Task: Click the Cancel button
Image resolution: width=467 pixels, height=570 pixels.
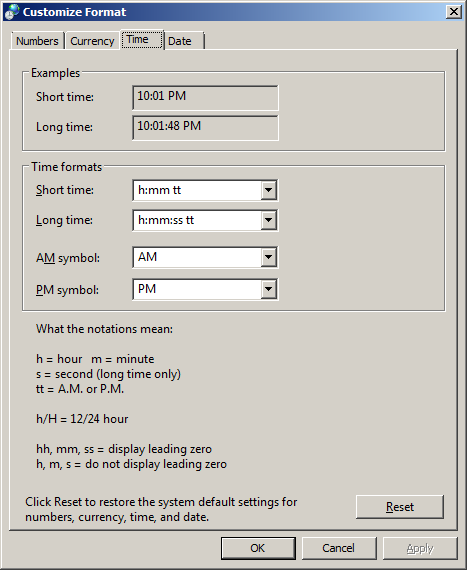Action: 339,548
